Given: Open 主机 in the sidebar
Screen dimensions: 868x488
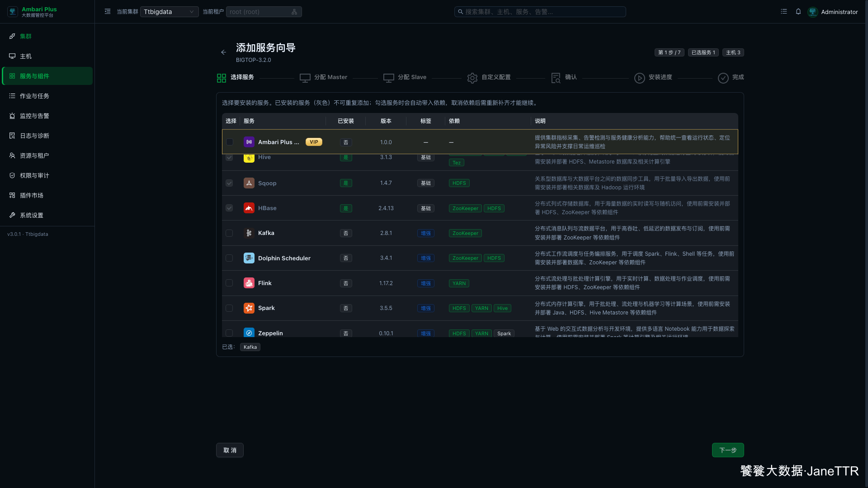Looking at the screenshot, I should [x=47, y=56].
